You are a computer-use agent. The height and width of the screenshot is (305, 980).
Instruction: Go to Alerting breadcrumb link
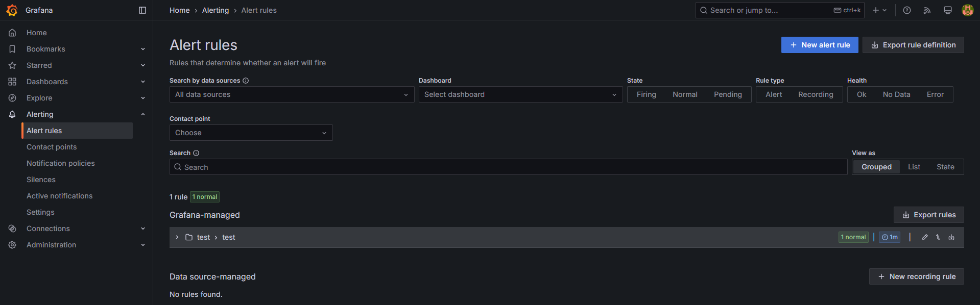pyautogui.click(x=216, y=10)
